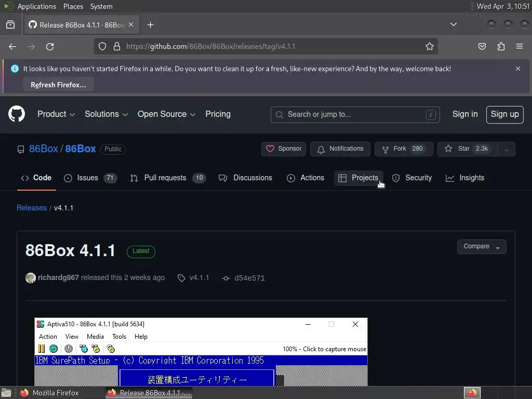Click the site padlock security icon
Image resolution: width=532 pixels, height=399 pixels.
point(117,46)
